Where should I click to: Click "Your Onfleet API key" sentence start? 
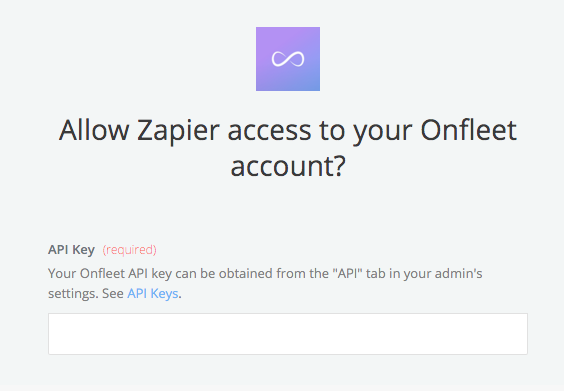click(110, 274)
